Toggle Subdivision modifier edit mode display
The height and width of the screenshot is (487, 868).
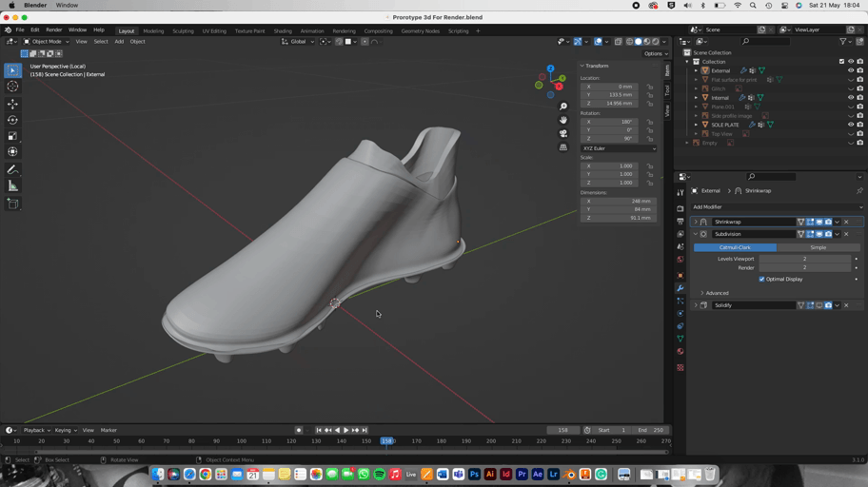coord(811,234)
